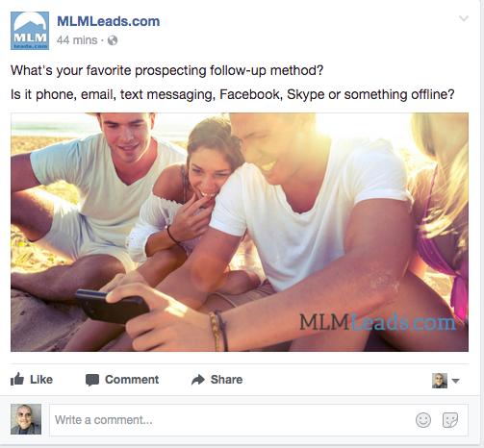The height and width of the screenshot is (448, 484).
Task: Click your avatar beside the comment box
Action: click(26, 419)
